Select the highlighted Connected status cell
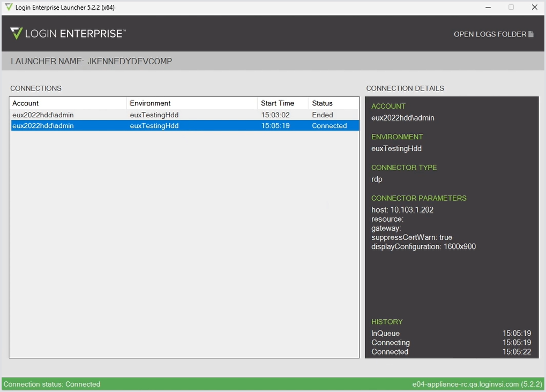Viewport: 546px width, 392px height. pos(330,126)
